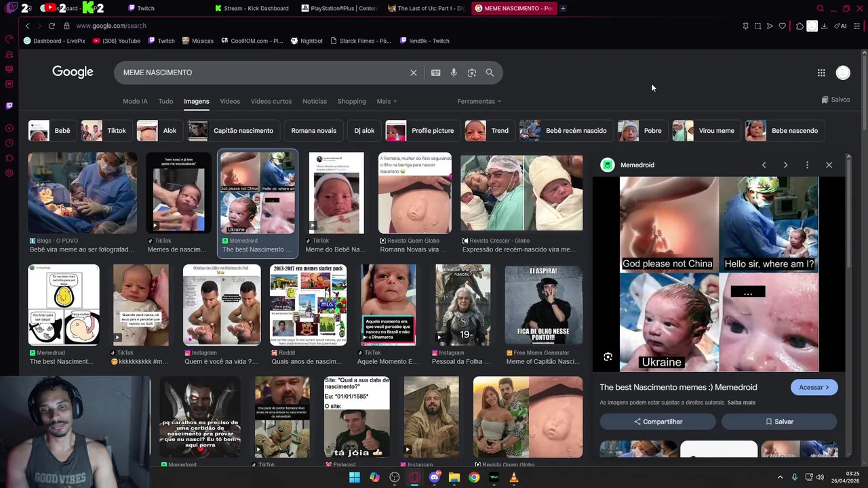Open File Explorer from the taskbar
Screen dimensions: 868x488
tap(454, 478)
